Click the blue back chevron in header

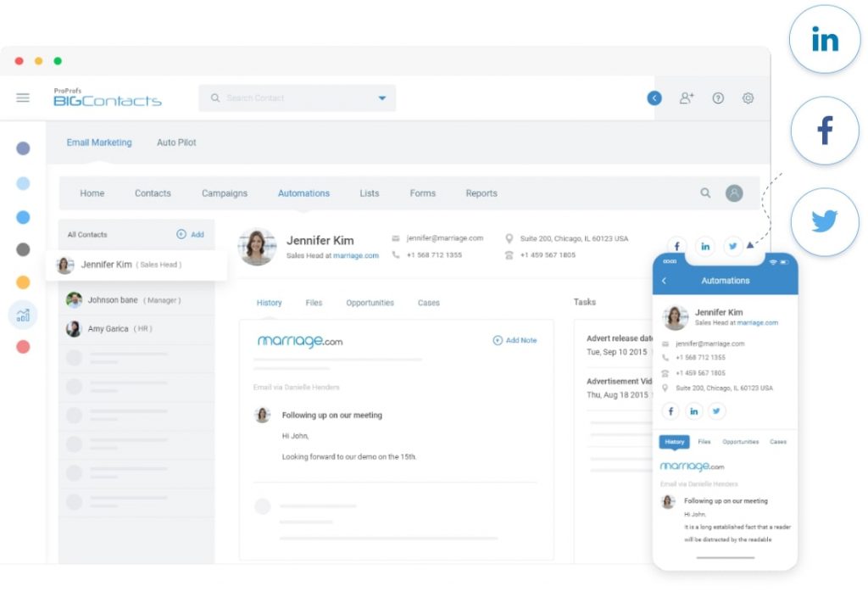pyautogui.click(x=654, y=98)
